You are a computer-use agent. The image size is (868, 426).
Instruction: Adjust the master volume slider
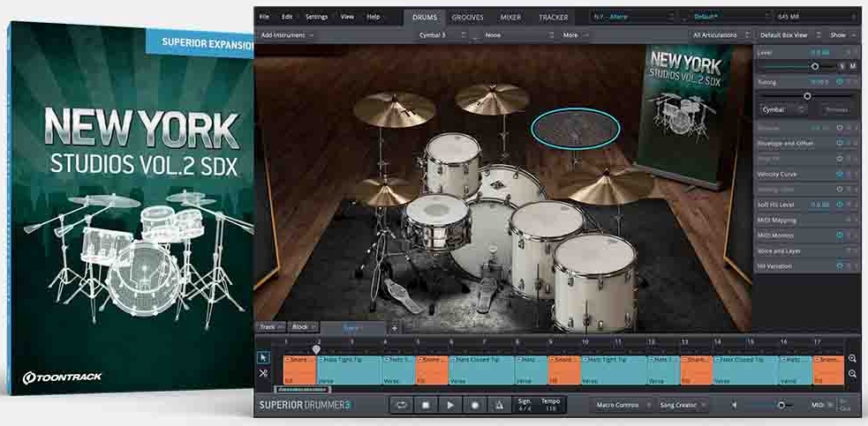[781, 406]
